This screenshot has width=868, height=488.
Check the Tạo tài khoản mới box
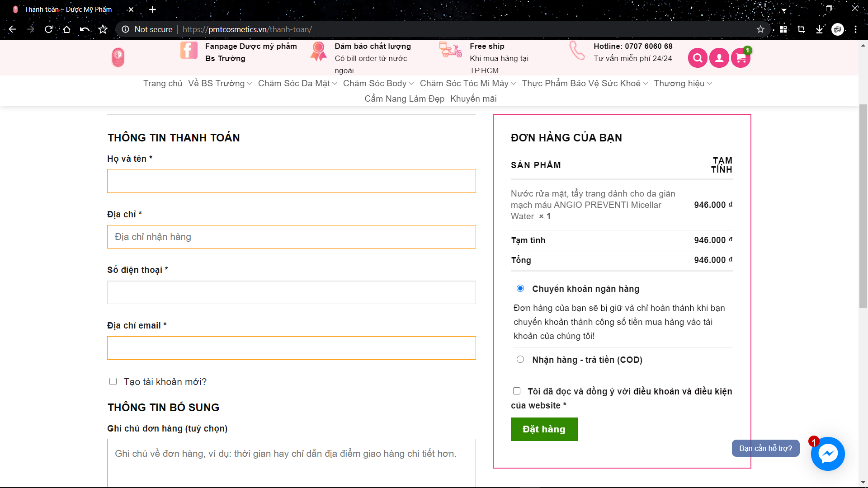click(x=113, y=381)
